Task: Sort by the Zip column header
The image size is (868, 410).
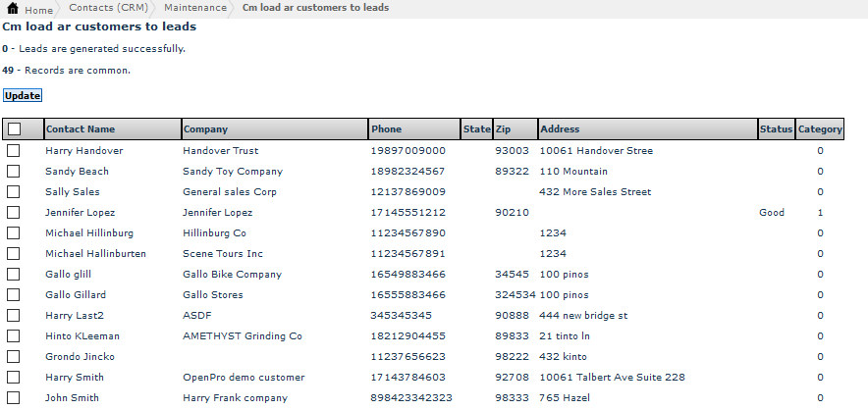Action: pyautogui.click(x=503, y=129)
